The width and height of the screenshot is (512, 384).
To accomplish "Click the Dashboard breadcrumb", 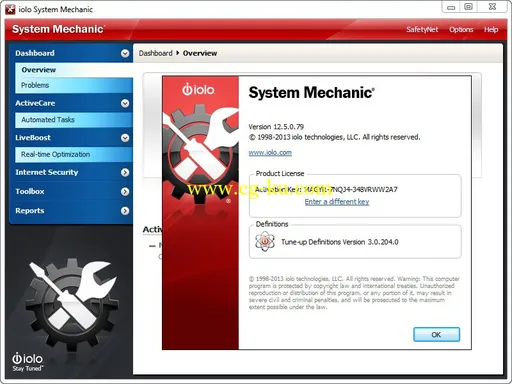I will tap(155, 53).
